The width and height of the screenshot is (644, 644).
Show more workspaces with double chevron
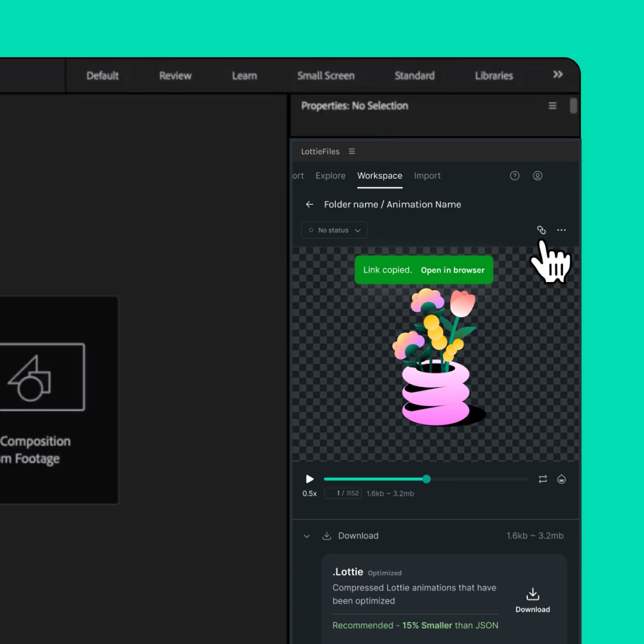point(558,74)
